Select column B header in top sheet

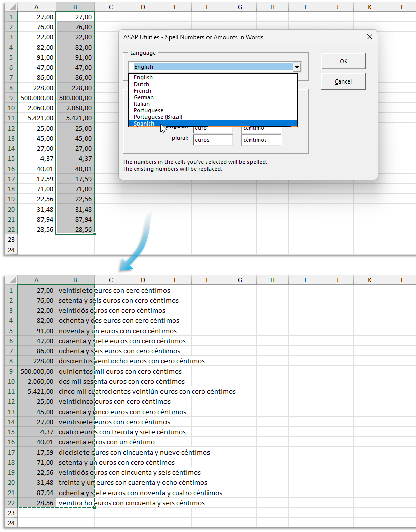click(x=75, y=7)
